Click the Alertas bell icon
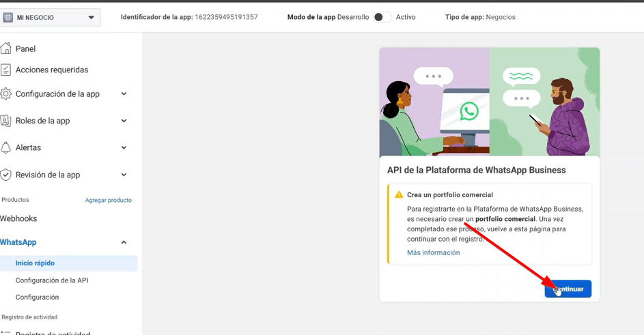 pyautogui.click(x=5, y=147)
